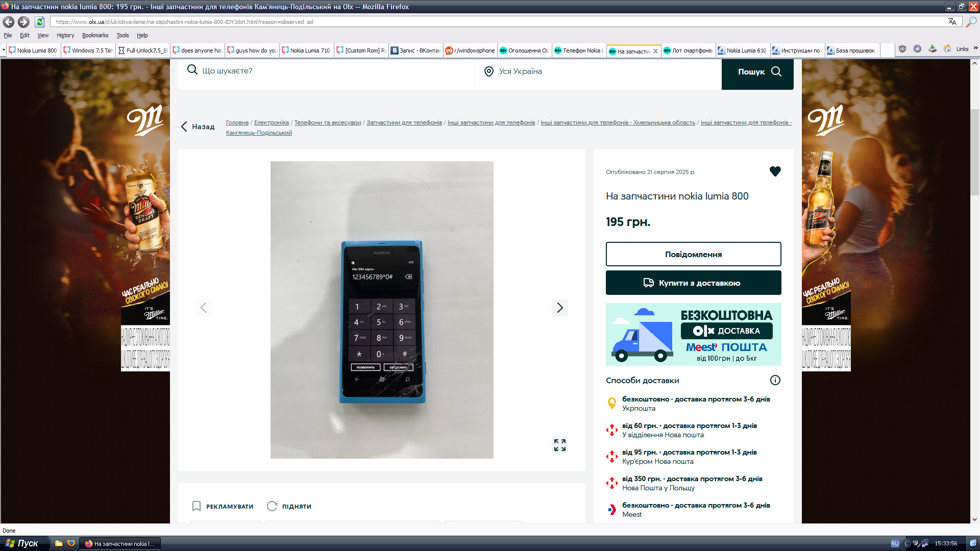Click the page translate icon in address bar
The width and height of the screenshot is (980, 551).
952,22
